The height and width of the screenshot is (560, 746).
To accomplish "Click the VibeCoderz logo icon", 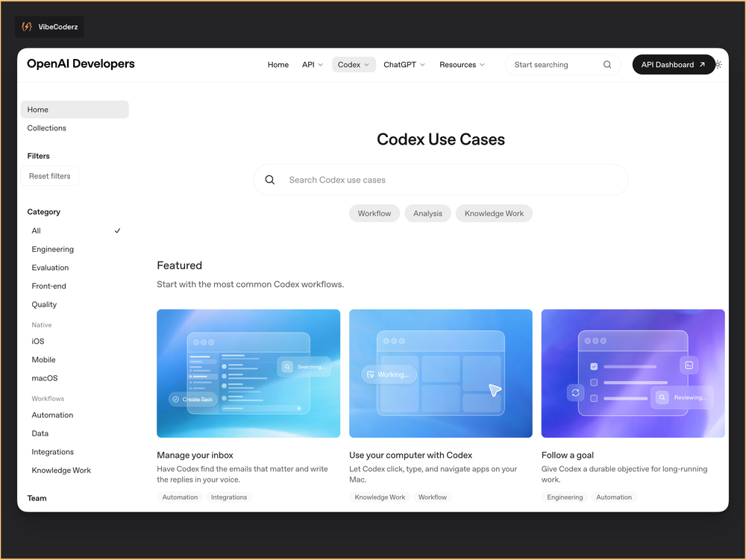I will pyautogui.click(x=27, y=27).
